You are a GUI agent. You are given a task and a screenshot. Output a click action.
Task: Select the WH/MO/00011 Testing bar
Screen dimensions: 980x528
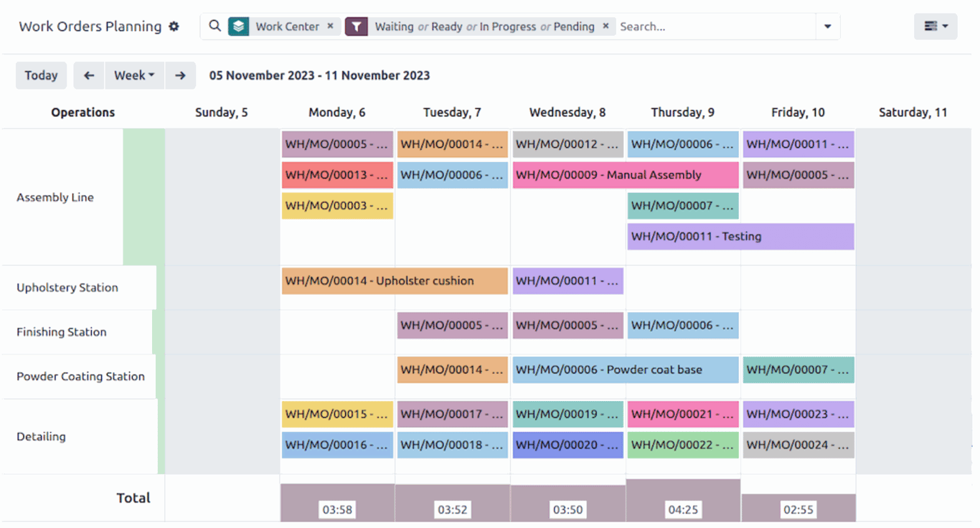coord(740,236)
